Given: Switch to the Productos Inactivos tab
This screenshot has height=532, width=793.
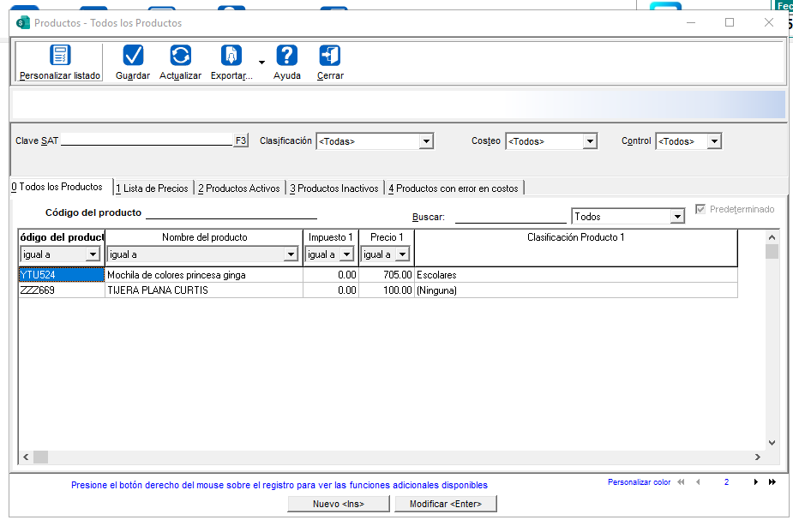Looking at the screenshot, I should click(334, 188).
